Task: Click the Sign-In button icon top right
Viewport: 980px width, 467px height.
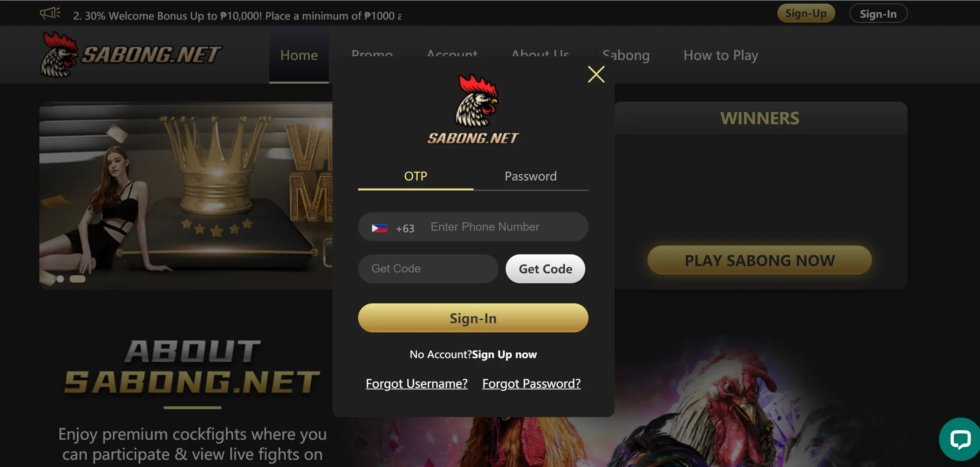Action: point(878,13)
